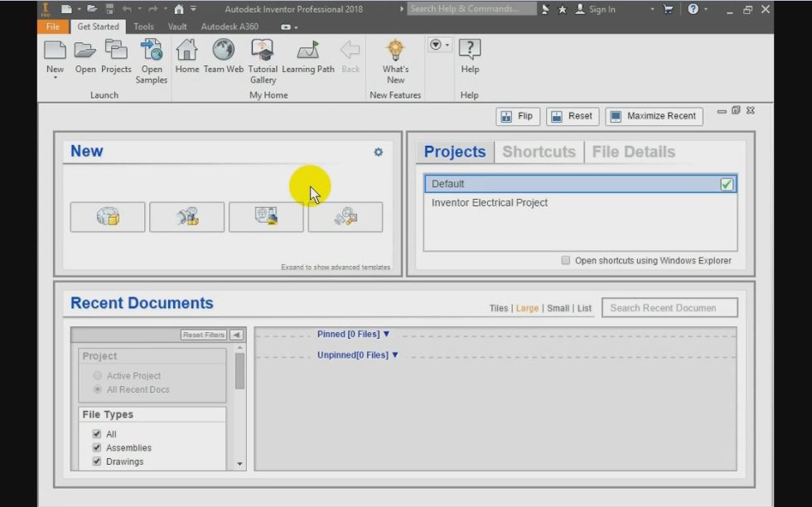Click Expand to show advanced templates
The height and width of the screenshot is (507, 812).
pyautogui.click(x=336, y=268)
